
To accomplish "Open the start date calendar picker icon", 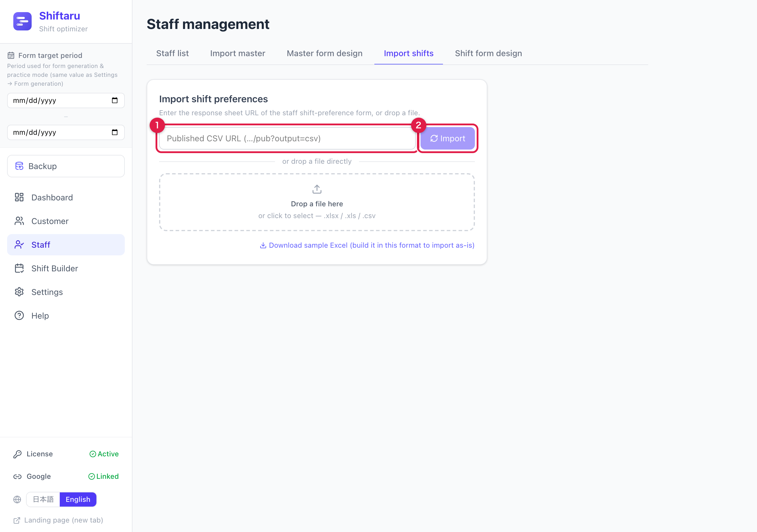I will coord(115,100).
